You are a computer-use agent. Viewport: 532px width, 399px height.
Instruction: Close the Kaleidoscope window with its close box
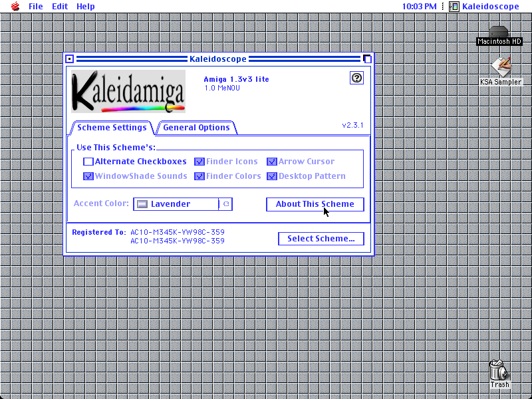tap(70, 59)
